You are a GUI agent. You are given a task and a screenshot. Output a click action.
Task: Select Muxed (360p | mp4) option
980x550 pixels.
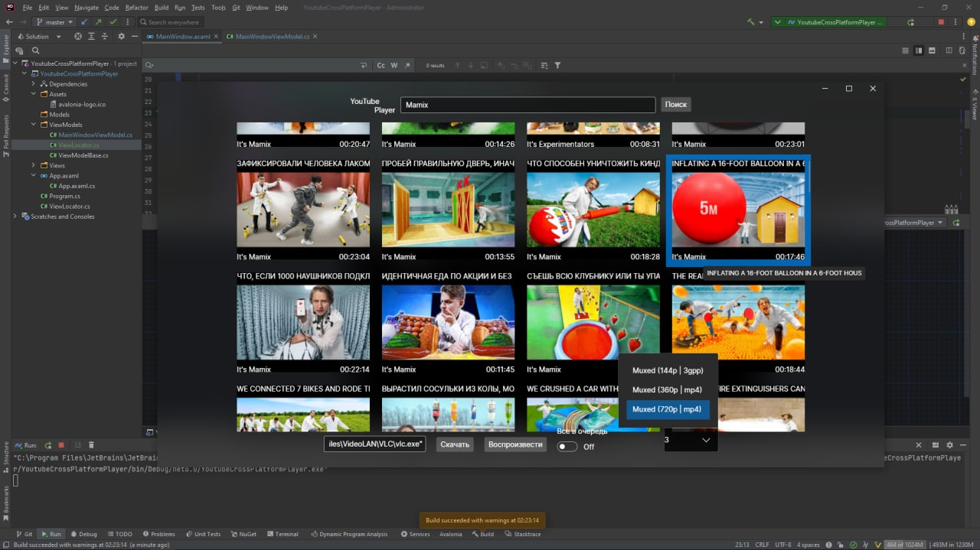click(668, 390)
